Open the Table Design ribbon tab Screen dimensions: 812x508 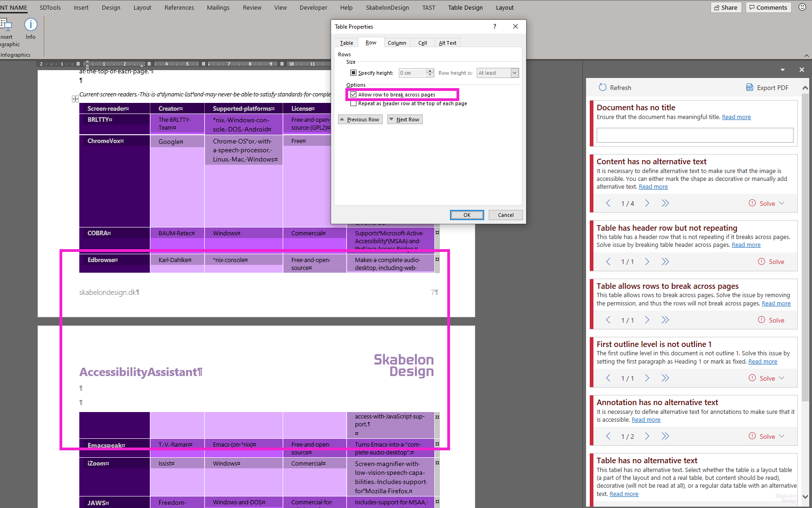click(x=465, y=7)
